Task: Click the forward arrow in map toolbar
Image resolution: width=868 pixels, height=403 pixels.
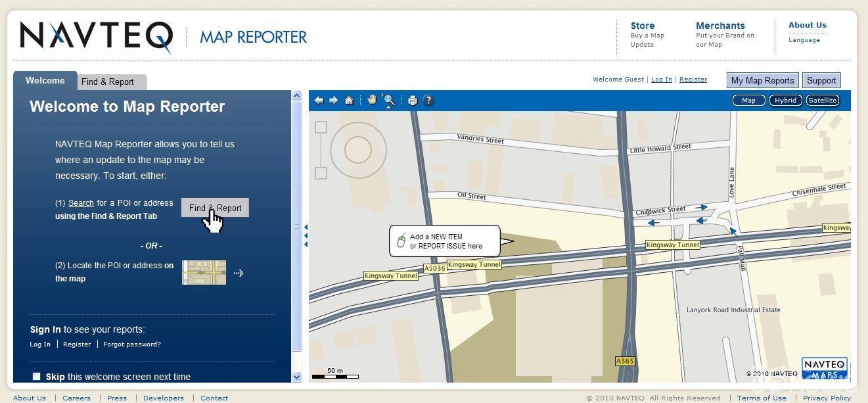Action: (333, 101)
